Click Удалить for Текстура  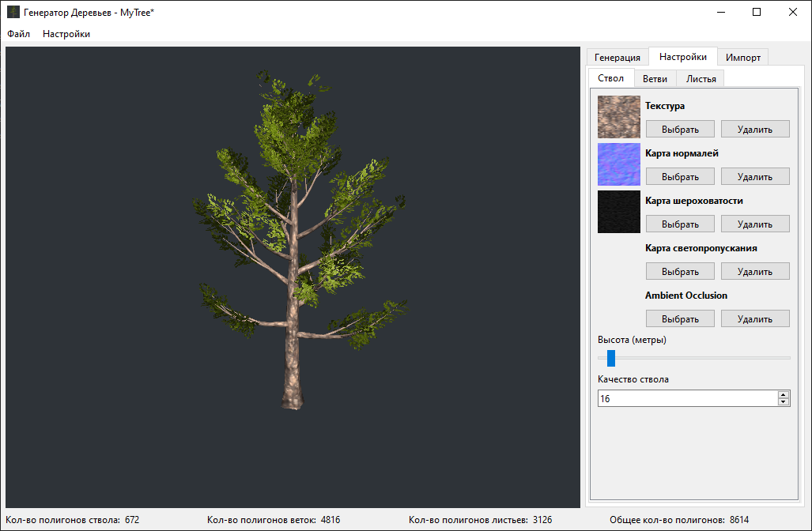(x=755, y=129)
